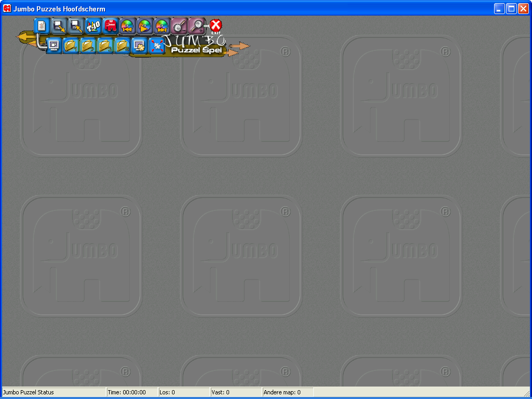Click the screen with puzzle piece icon
The height and width of the screenshot is (399, 532).
pos(139,45)
